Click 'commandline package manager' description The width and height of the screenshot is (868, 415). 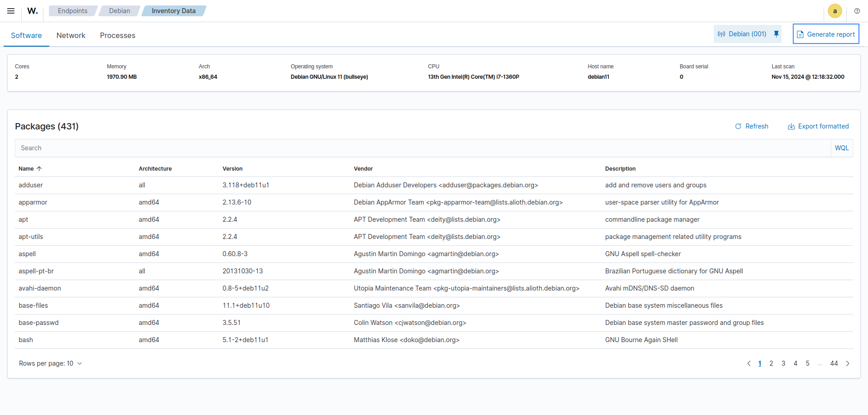pos(652,219)
